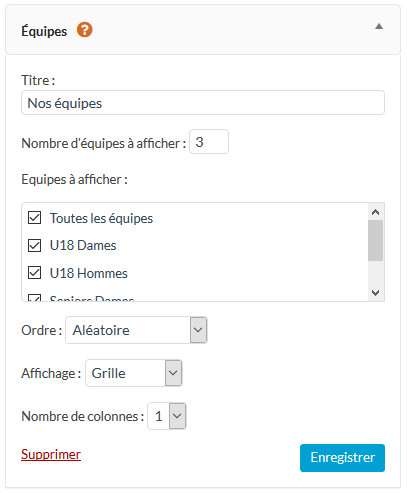407x493 pixels.
Task: Click the U18 Dames label text
Action: pyautogui.click(x=83, y=245)
